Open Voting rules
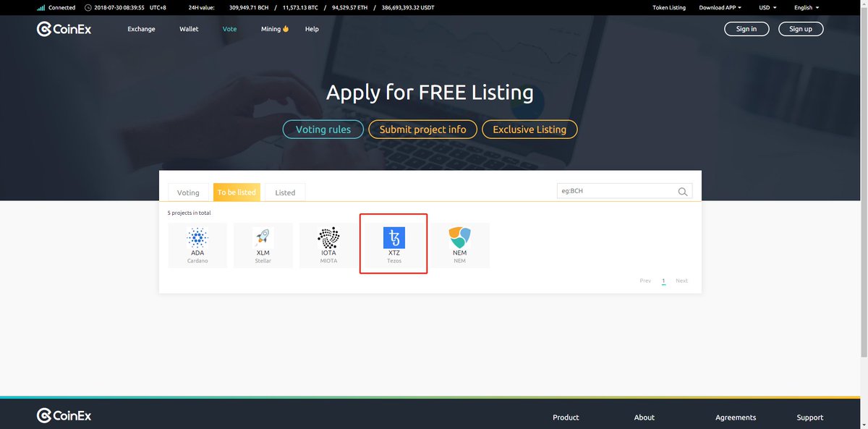Viewport: 868px width, 429px height. (x=323, y=129)
